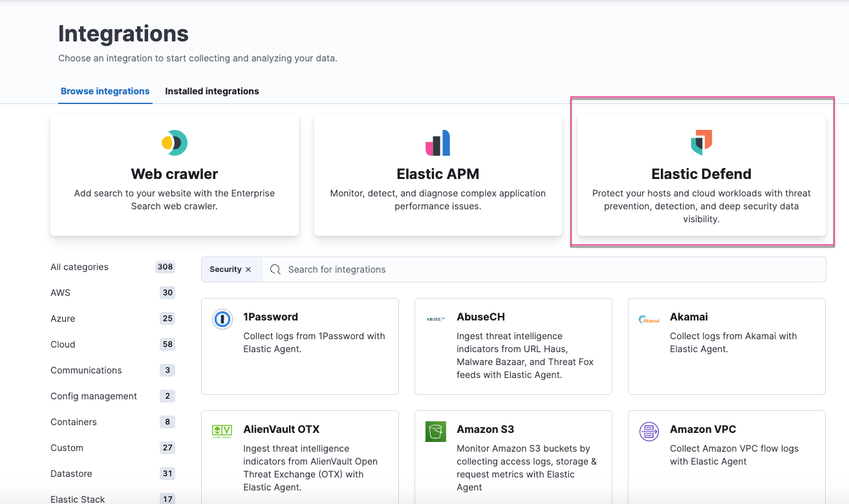Remove the Security filter badge

248,269
